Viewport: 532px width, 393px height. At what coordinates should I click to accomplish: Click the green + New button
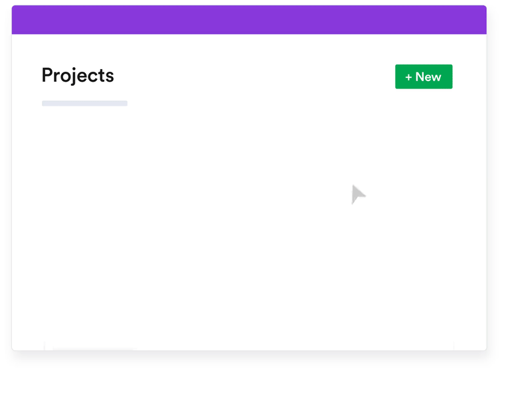point(424,76)
